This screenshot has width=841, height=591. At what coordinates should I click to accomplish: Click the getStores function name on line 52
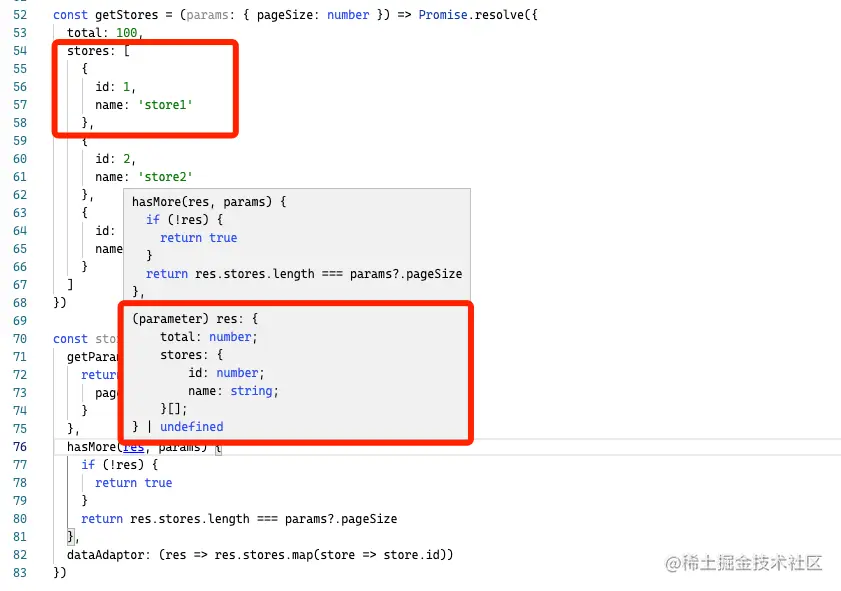coord(127,15)
